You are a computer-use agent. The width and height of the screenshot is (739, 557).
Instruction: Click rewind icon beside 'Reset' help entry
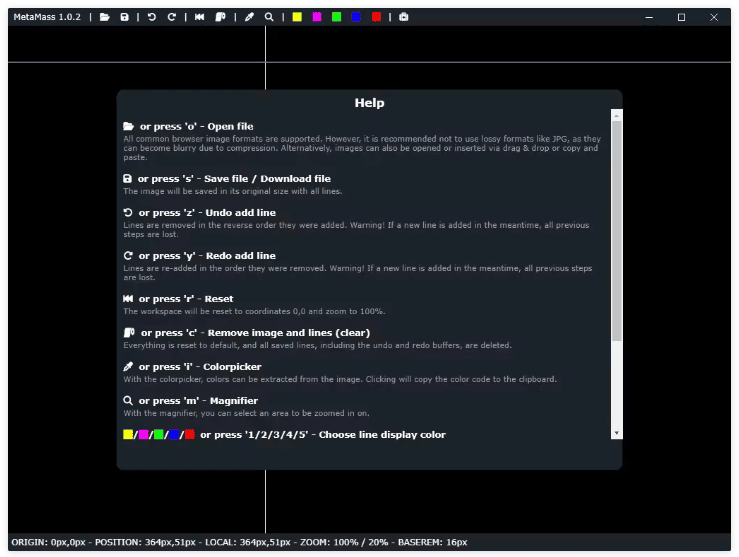[128, 299]
